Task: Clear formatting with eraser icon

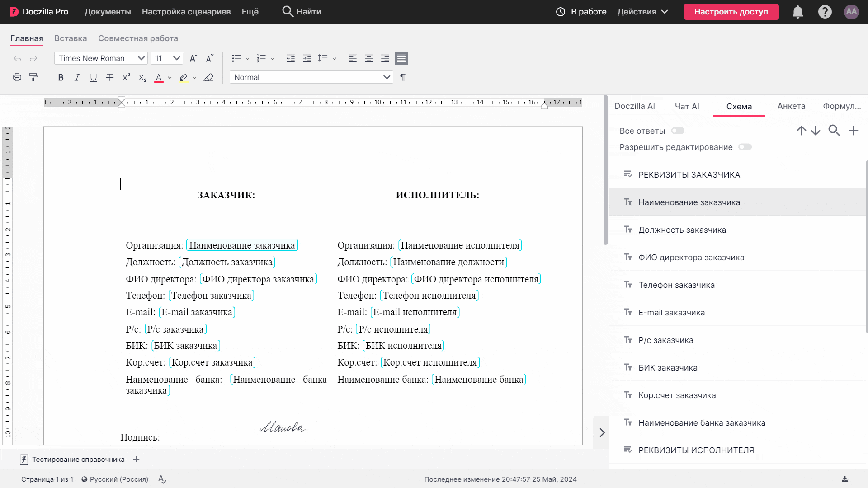Action: (208, 77)
